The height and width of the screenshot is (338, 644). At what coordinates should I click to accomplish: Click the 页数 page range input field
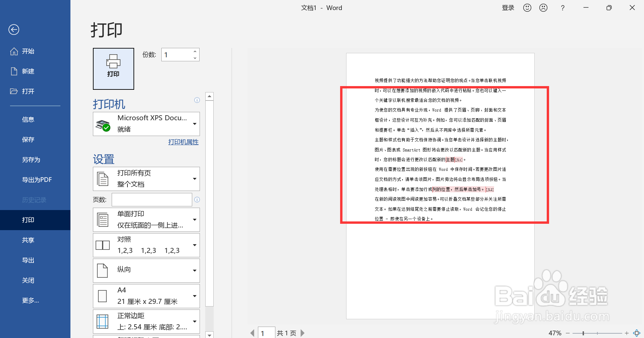point(152,200)
